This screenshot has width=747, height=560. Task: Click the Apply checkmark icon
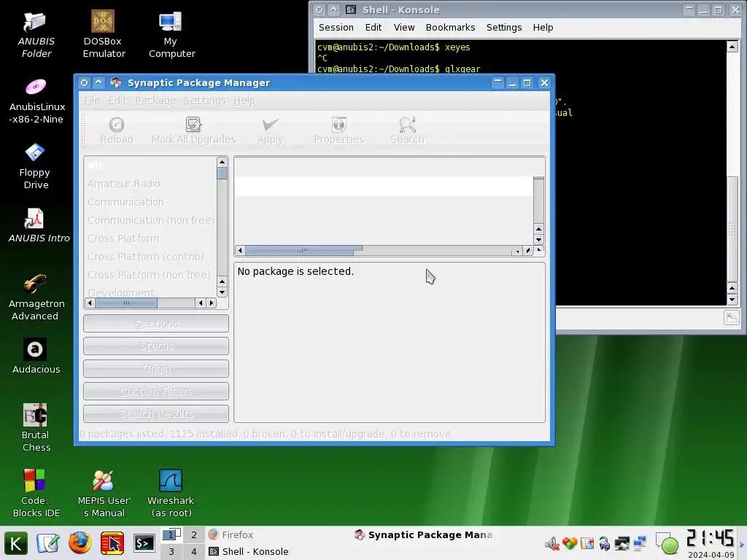coord(270,125)
